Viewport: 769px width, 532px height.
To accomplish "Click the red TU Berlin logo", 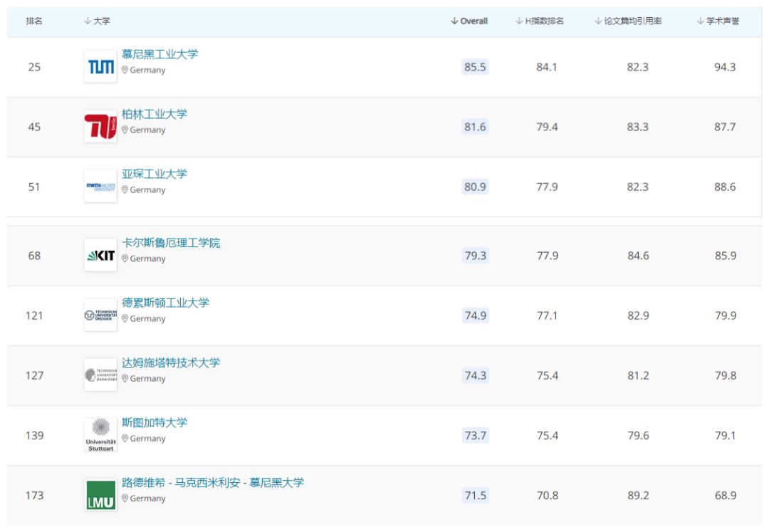I will [100, 126].
